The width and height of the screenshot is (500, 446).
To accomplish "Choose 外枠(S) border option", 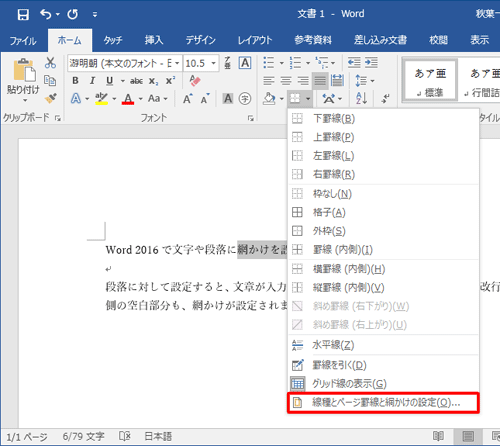I will tap(383, 231).
